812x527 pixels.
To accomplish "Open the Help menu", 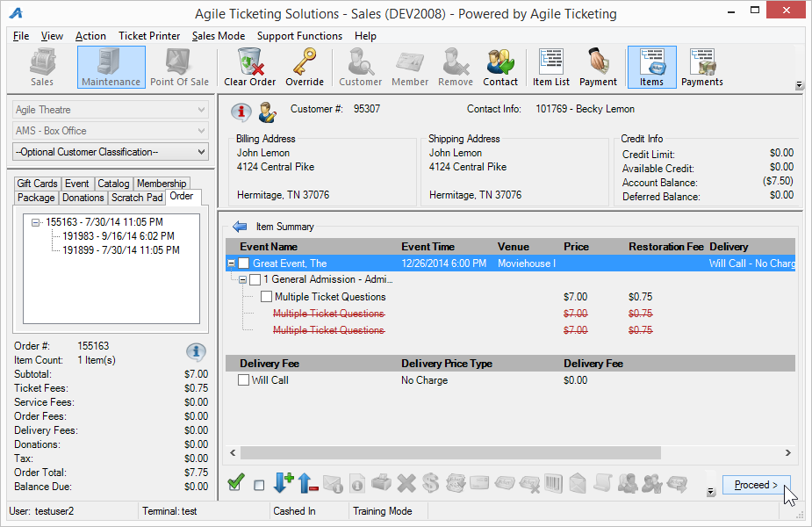I will tap(365, 36).
